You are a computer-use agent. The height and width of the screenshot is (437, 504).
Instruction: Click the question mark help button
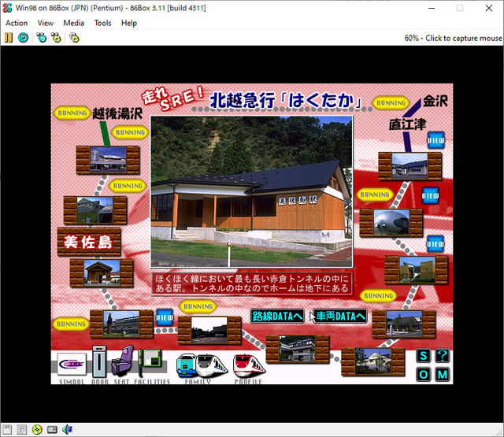[443, 356]
